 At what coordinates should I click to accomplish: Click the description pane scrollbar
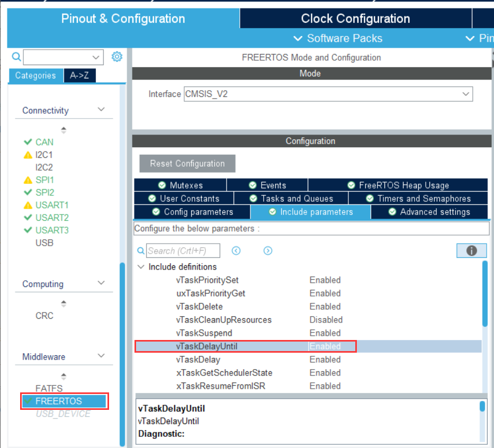coord(482,406)
